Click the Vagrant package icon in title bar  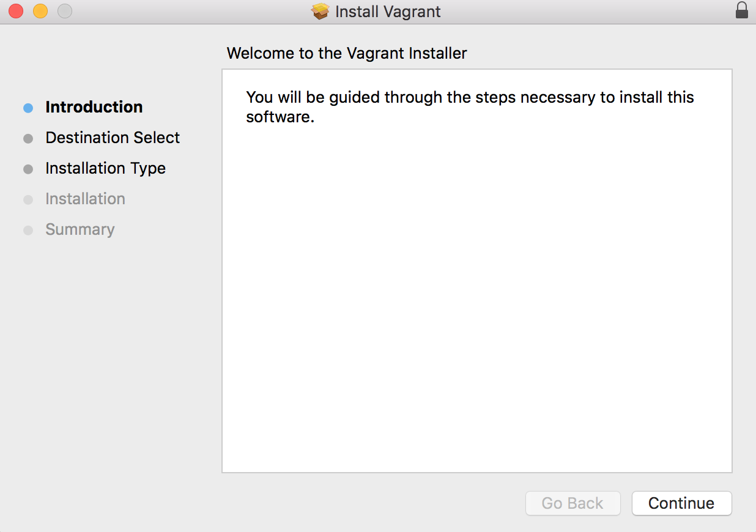coord(320,11)
